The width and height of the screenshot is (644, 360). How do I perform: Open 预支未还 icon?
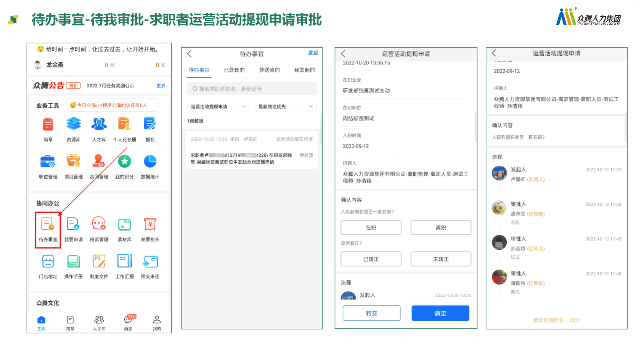coord(150,262)
